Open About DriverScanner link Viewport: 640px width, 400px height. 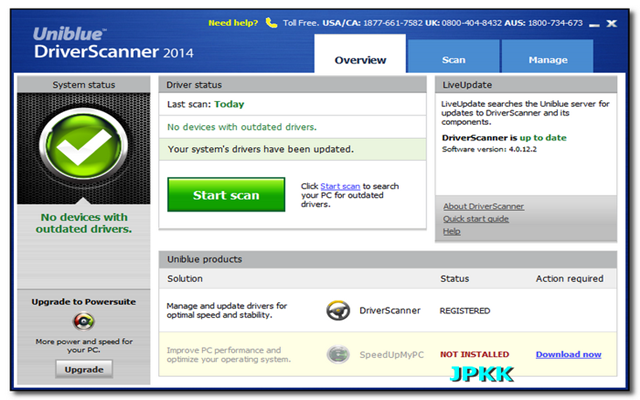[483, 206]
